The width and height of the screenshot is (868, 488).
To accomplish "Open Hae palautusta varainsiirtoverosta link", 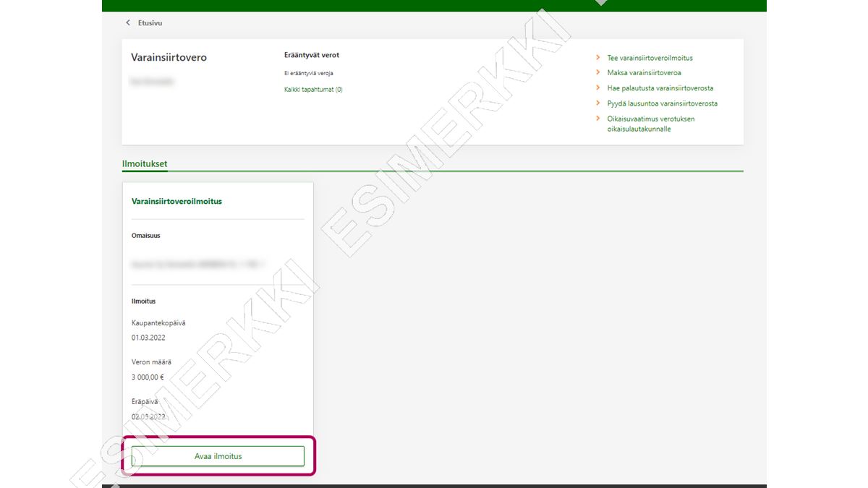I will [660, 88].
